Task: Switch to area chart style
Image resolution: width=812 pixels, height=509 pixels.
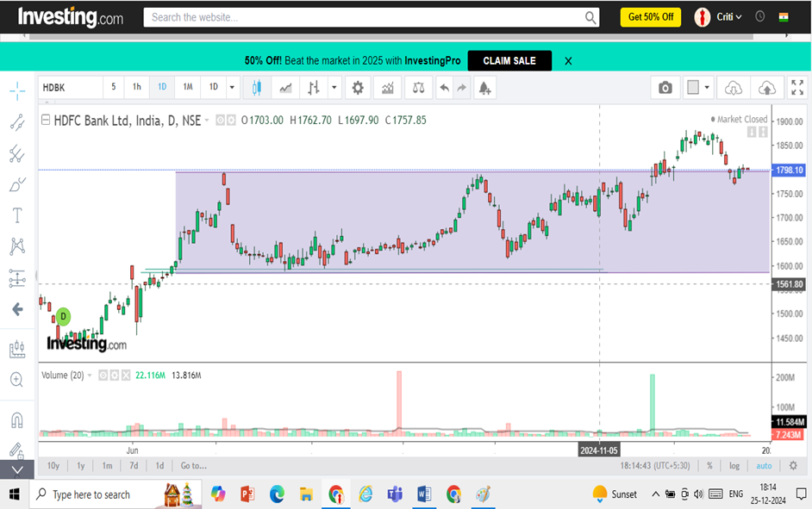Action: click(285, 88)
